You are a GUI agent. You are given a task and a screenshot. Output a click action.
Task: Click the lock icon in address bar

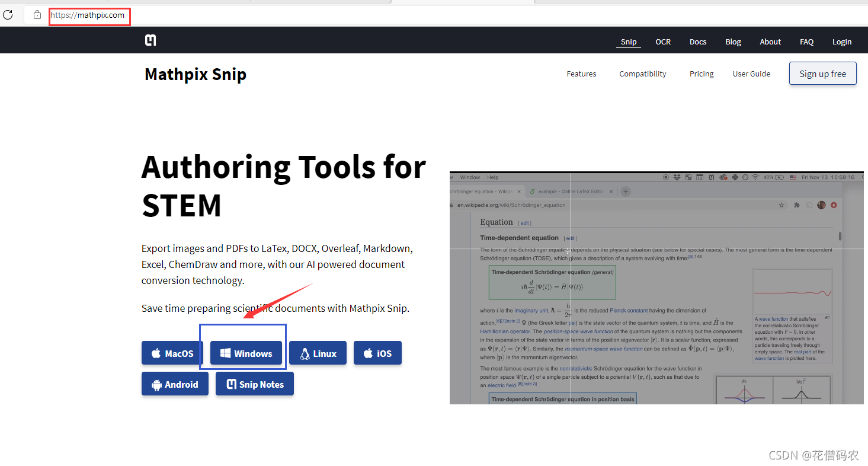37,15
